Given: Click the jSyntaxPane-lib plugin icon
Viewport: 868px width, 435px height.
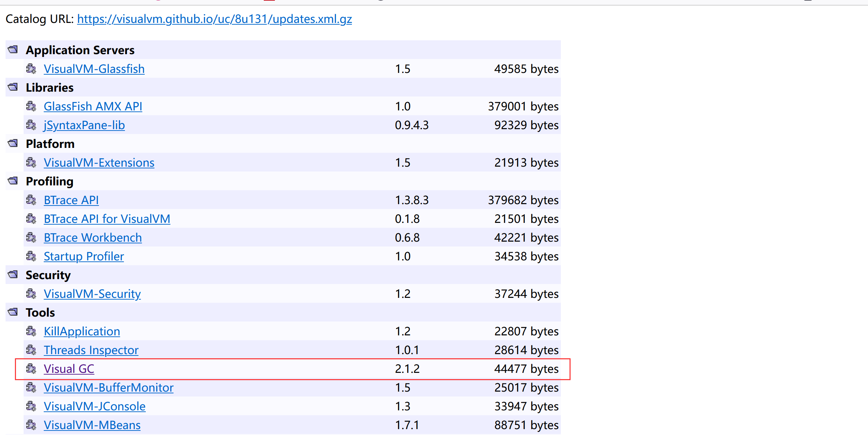Looking at the screenshot, I should click(32, 125).
